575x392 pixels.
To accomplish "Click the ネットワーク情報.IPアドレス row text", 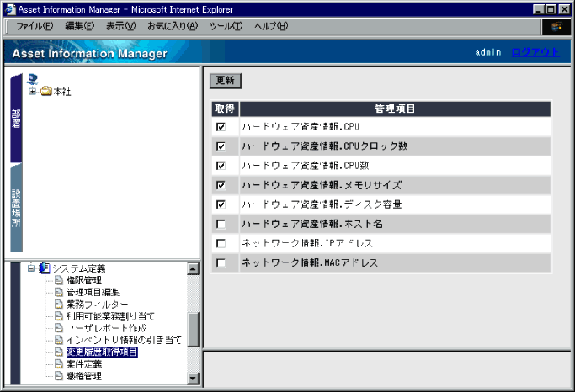I will 307,243.
